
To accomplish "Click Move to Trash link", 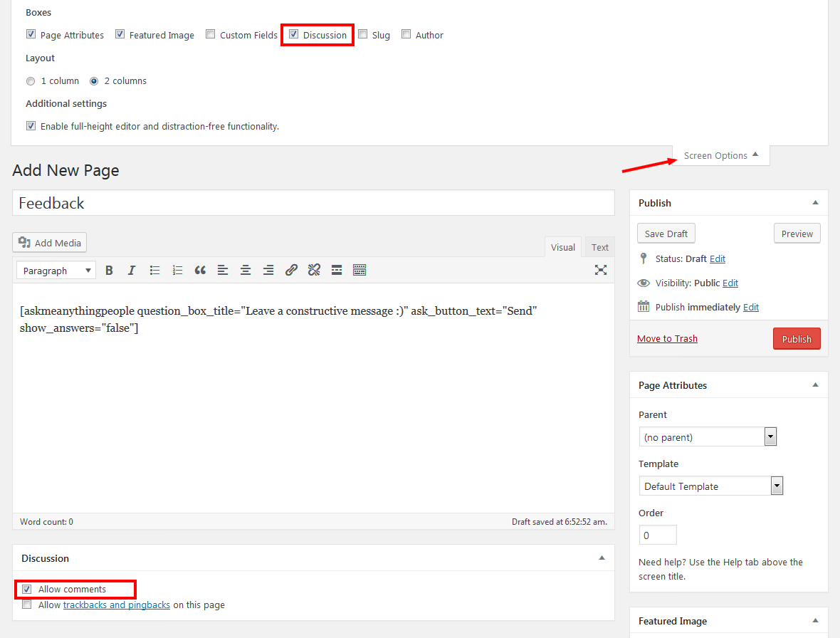I will click(x=667, y=338).
